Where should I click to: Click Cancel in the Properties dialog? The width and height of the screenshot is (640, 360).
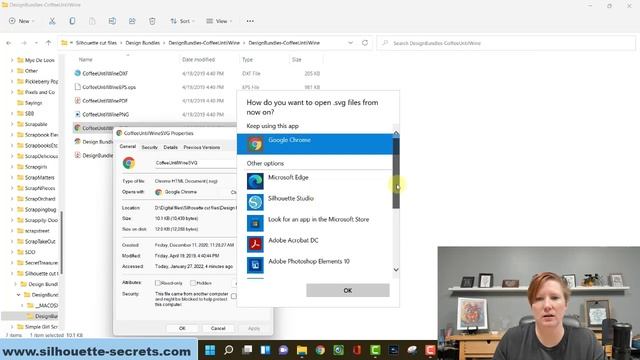[x=218, y=328]
